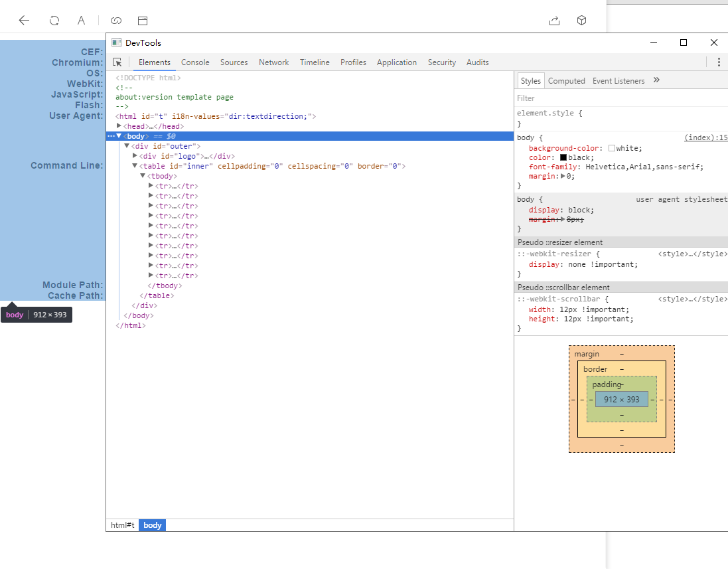Click the 3D cube icon at top right
The width and height of the screenshot is (728, 569).
pos(581,21)
